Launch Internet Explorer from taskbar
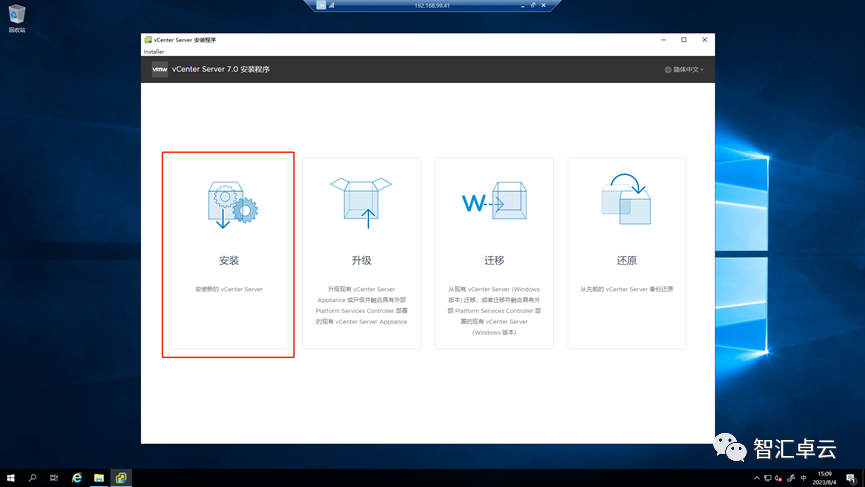The image size is (865, 487). click(77, 478)
